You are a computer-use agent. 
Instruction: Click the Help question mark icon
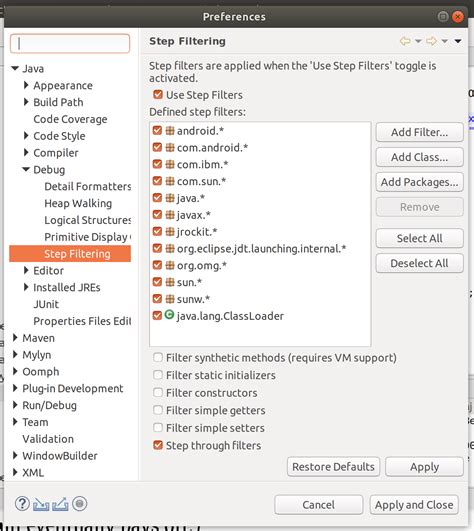pos(22,504)
